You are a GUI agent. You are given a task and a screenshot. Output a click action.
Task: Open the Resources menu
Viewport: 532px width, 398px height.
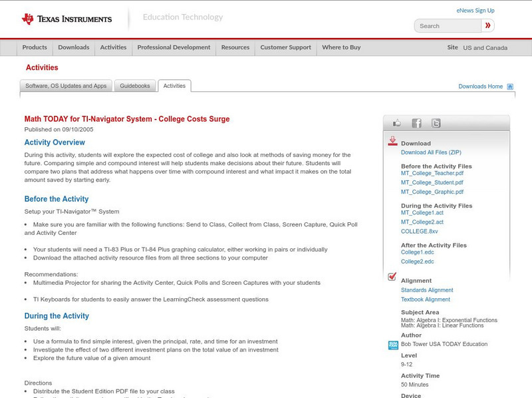point(235,47)
